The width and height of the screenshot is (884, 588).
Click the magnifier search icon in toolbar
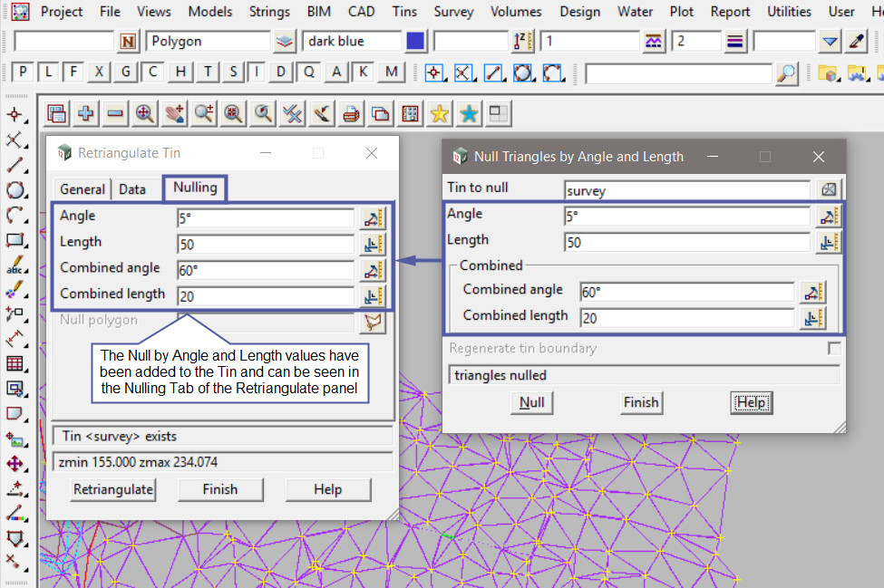[x=786, y=73]
